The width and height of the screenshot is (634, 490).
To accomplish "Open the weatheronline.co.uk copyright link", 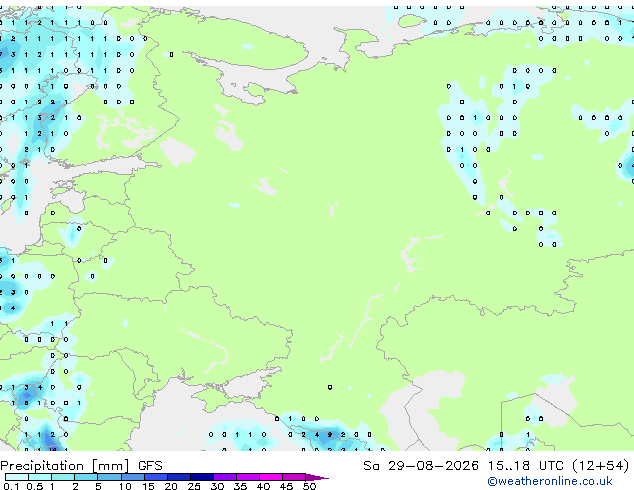I will [x=550, y=481].
